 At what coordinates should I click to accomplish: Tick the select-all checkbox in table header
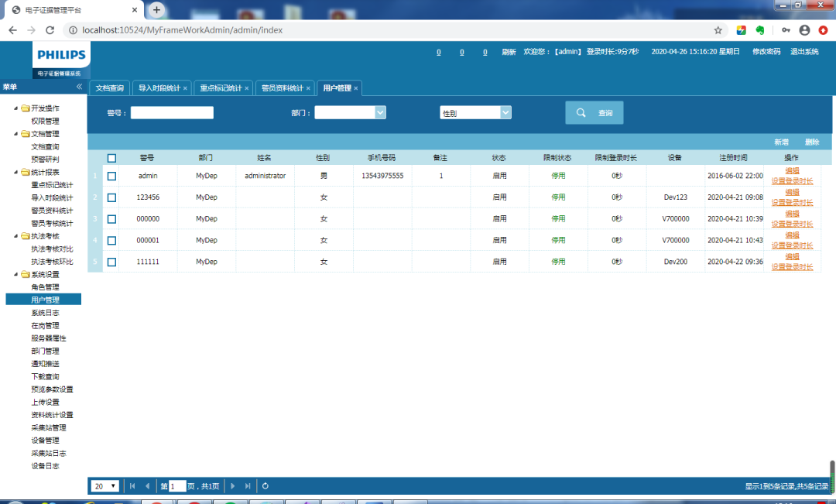111,158
